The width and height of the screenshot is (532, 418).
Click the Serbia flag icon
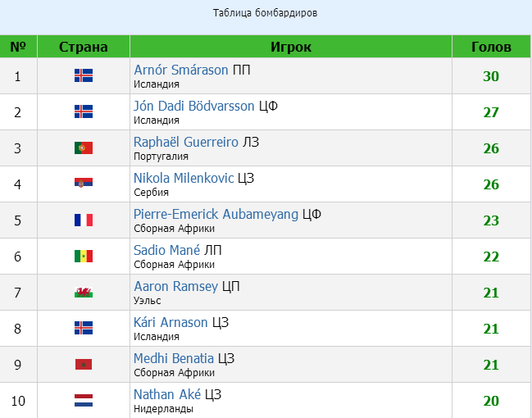pos(84,184)
